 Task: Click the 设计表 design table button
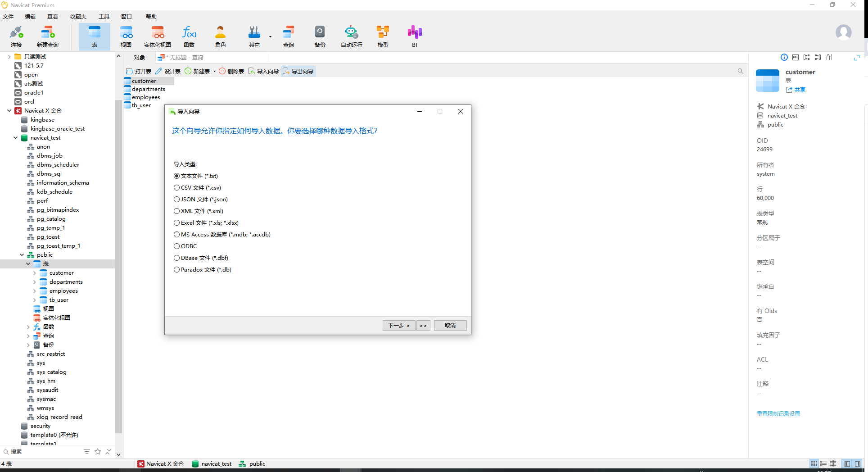[168, 71]
